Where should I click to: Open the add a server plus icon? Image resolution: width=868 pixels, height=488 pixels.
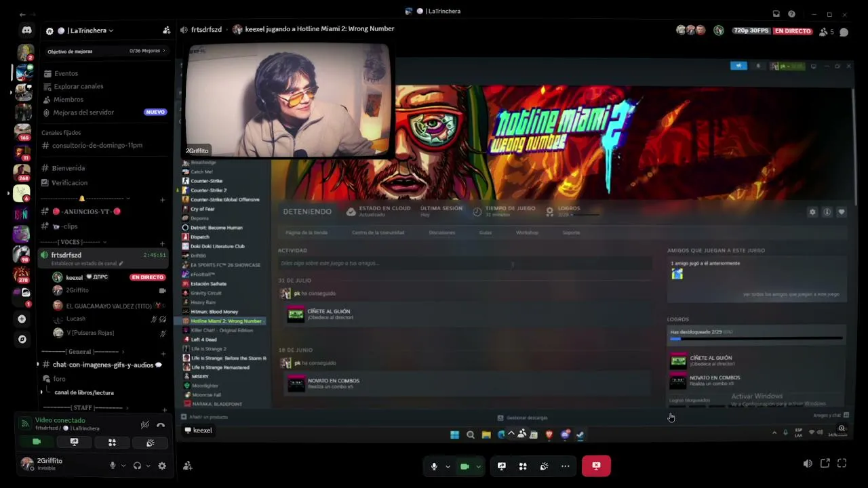point(22,319)
